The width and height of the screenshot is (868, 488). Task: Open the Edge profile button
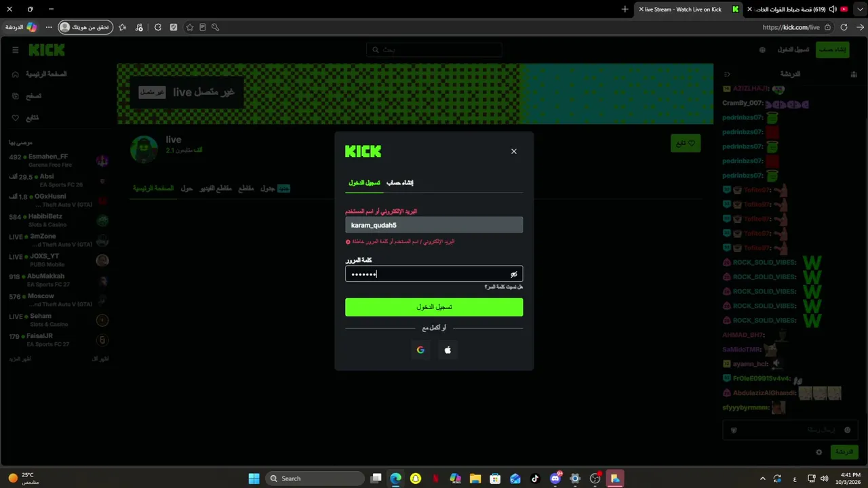pos(85,27)
